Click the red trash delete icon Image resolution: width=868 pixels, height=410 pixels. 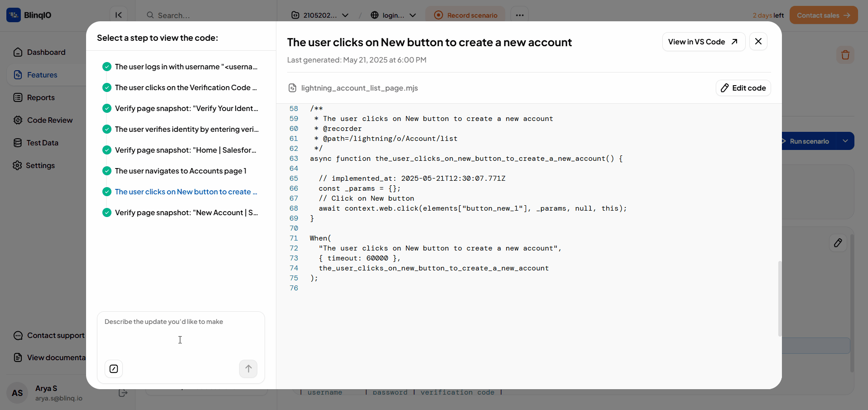point(845,55)
